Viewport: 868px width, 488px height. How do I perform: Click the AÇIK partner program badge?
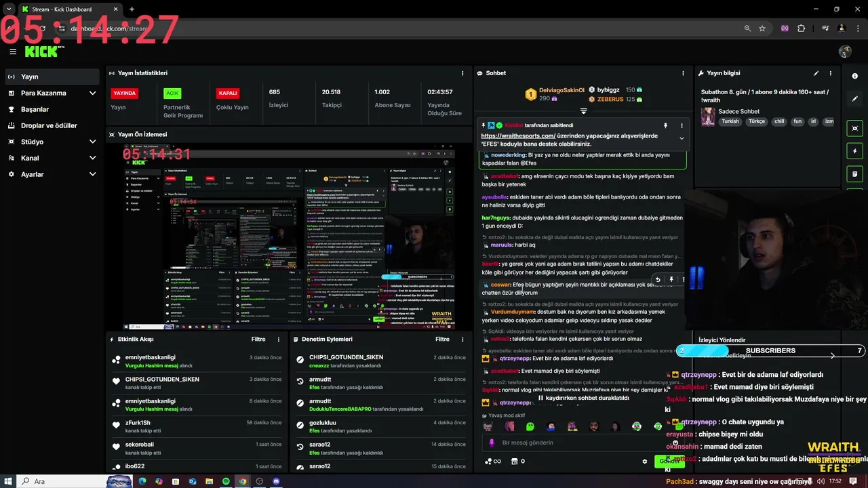tap(172, 94)
